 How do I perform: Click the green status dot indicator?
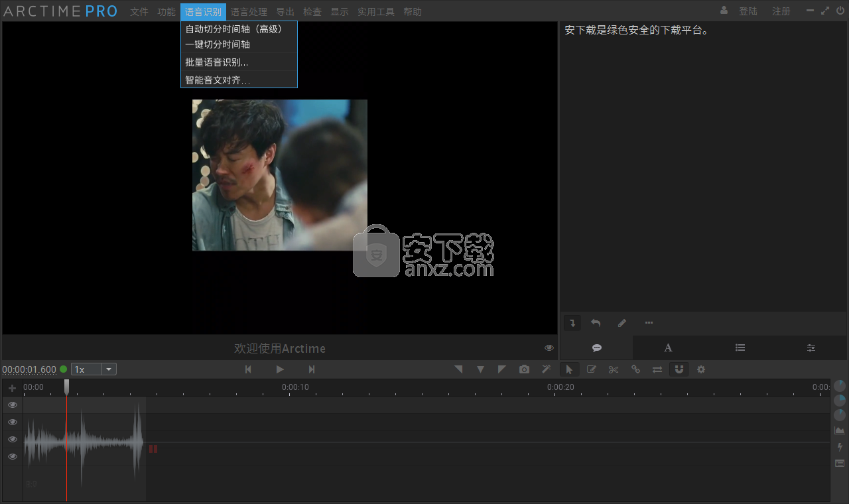pyautogui.click(x=64, y=369)
